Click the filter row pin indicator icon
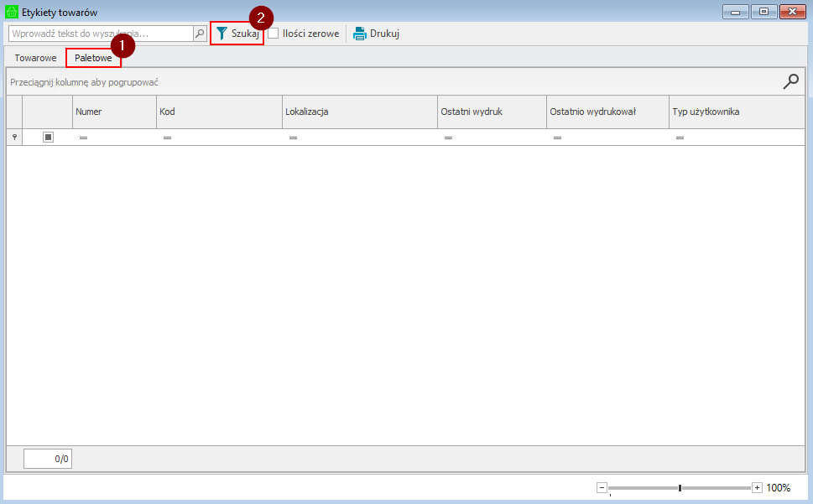This screenshot has width=813, height=504. click(14, 137)
